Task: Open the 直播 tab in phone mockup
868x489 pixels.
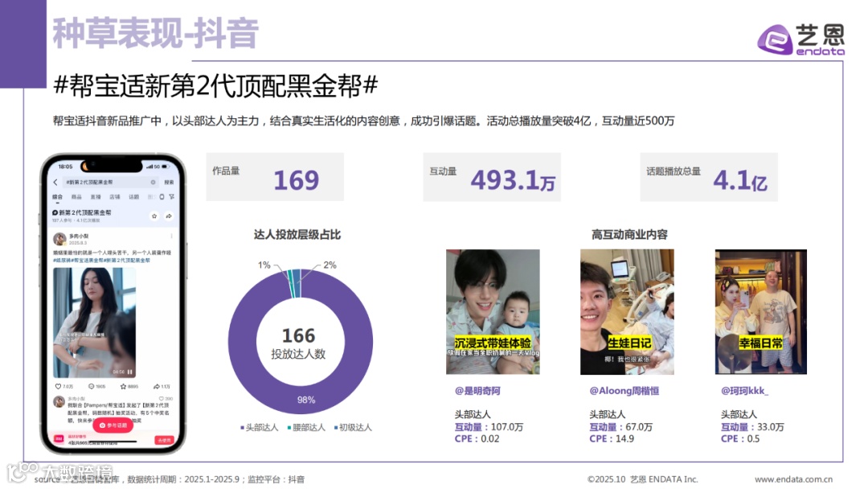Action: pyautogui.click(x=96, y=197)
